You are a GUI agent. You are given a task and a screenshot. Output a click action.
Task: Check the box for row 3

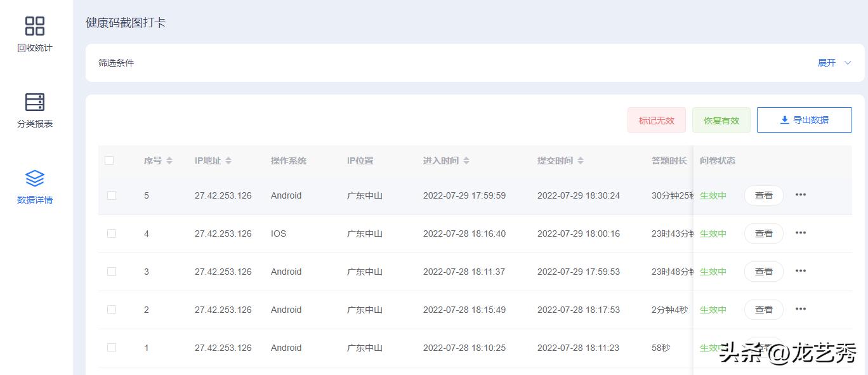[112, 272]
